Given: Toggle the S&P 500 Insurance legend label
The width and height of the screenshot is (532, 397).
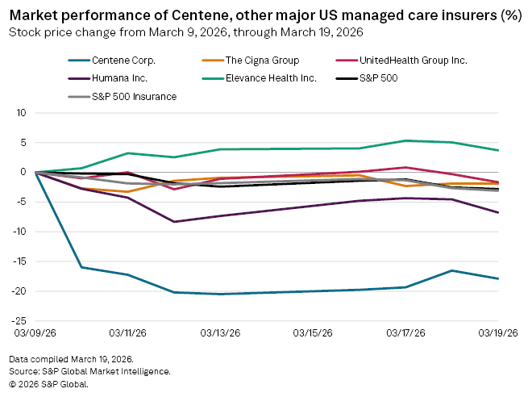Looking at the screenshot, I should (133, 97).
